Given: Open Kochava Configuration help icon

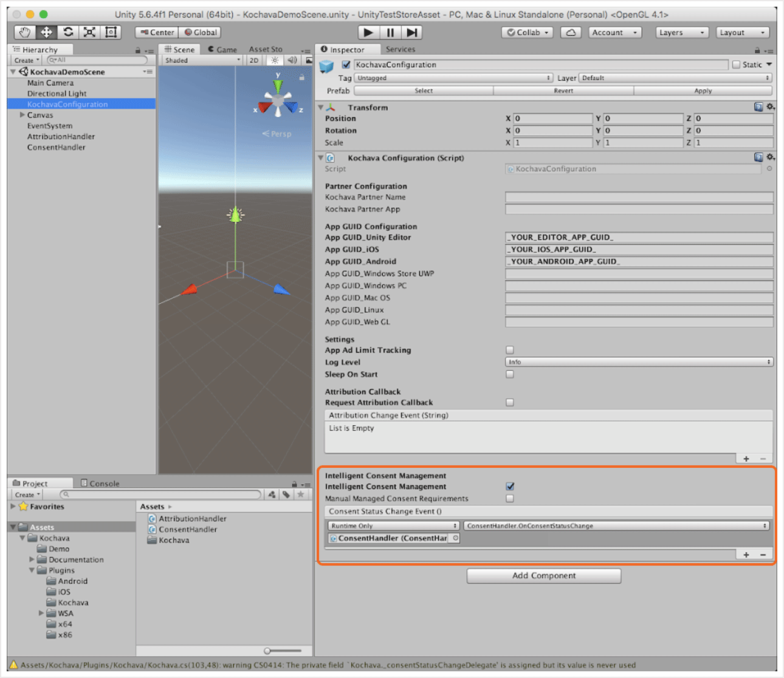Looking at the screenshot, I should point(758,157).
